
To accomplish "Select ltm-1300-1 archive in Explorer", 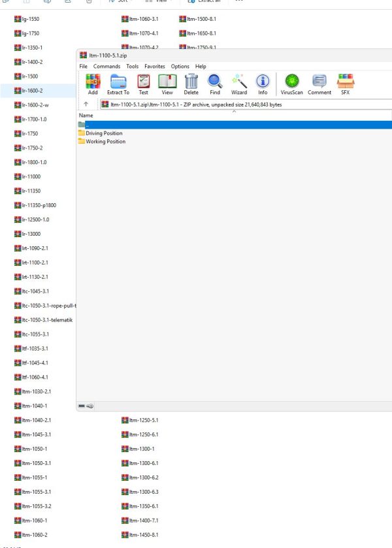I will [138, 449].
